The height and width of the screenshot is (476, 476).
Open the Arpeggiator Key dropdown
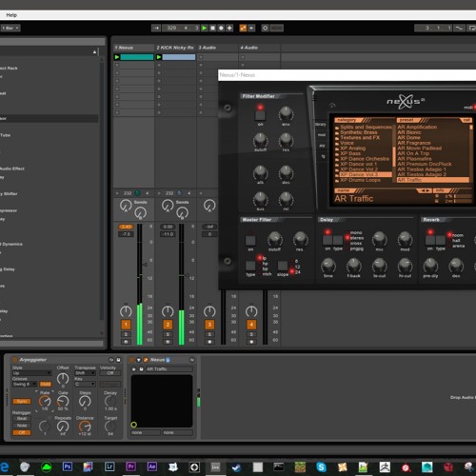[x=85, y=384]
